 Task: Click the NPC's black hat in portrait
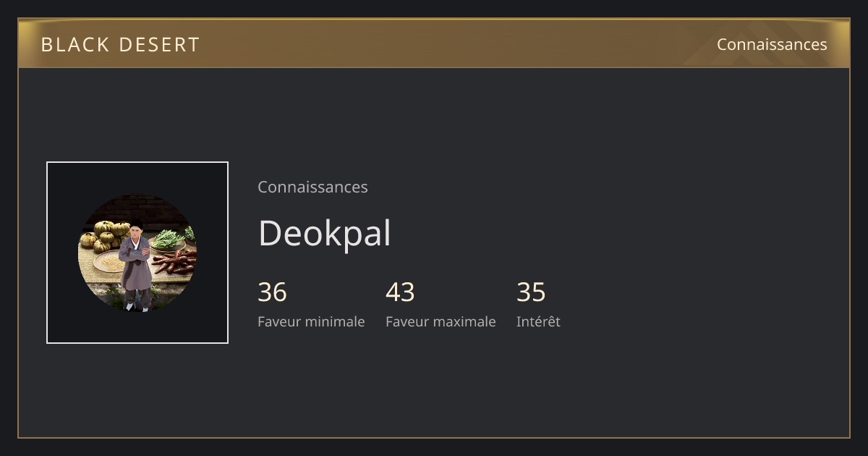(x=136, y=224)
